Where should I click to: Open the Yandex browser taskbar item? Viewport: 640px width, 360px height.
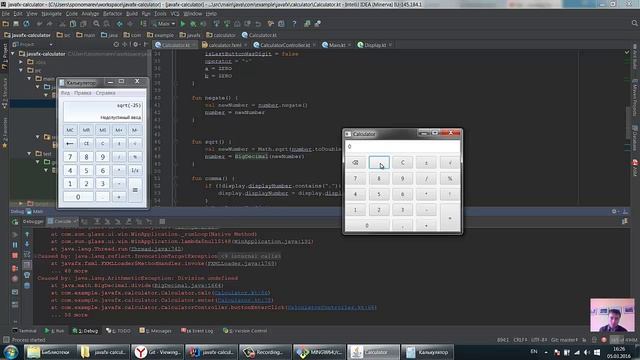tap(158, 352)
